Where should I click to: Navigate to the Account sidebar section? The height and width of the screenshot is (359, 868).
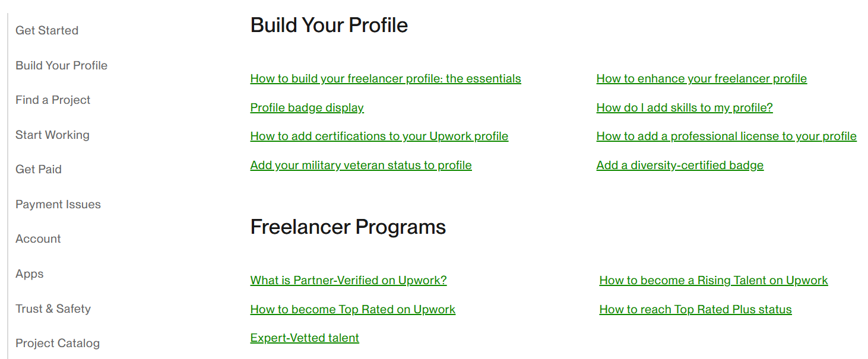point(38,239)
